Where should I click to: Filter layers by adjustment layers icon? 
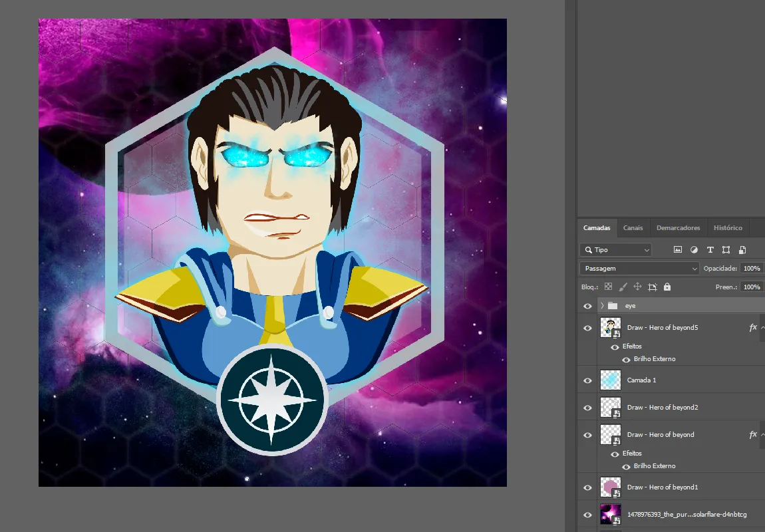pyautogui.click(x=694, y=249)
